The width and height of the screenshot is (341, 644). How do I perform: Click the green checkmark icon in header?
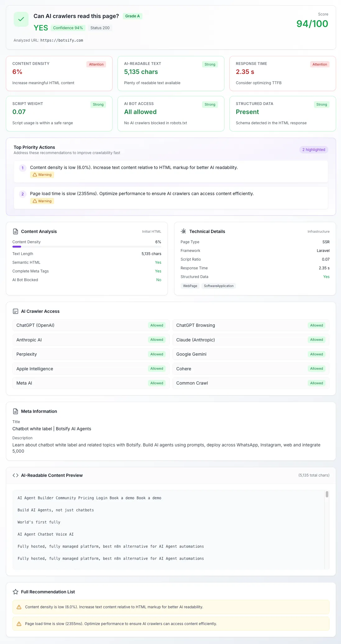tap(21, 19)
